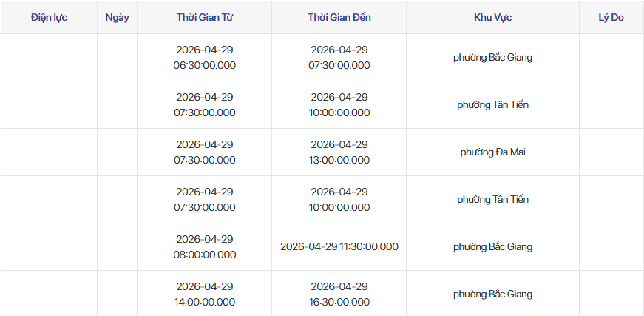The height and width of the screenshot is (316, 644).
Task: Select the end time 07:30:00.000 cell
Action: click(x=339, y=58)
